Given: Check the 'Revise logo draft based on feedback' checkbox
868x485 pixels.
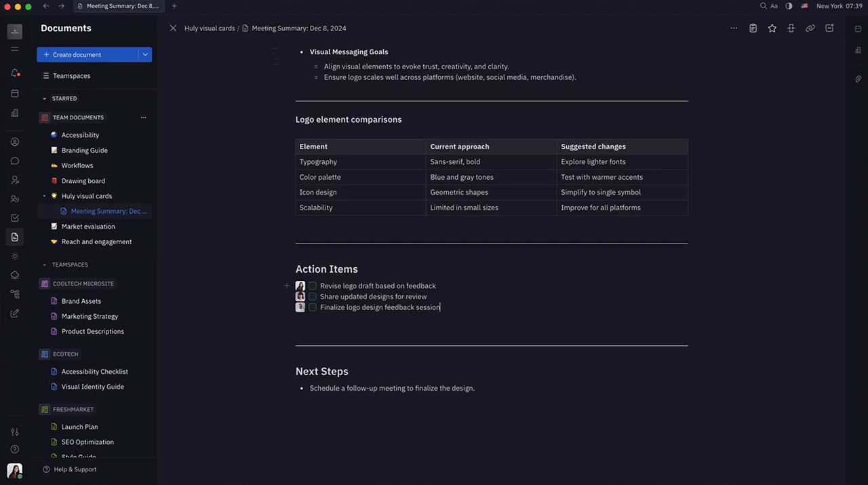Looking at the screenshot, I should coord(313,286).
